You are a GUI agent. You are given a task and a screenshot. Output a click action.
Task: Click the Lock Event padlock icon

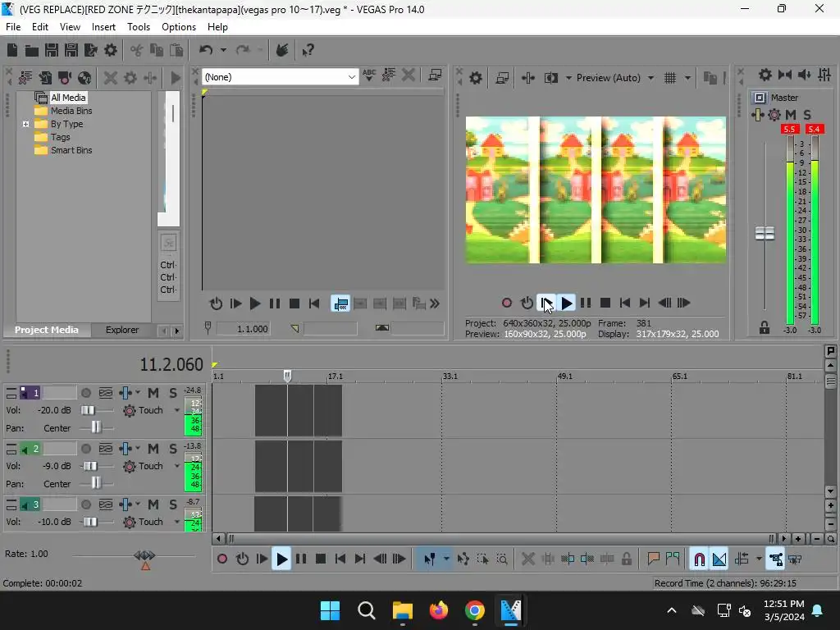[x=626, y=559]
